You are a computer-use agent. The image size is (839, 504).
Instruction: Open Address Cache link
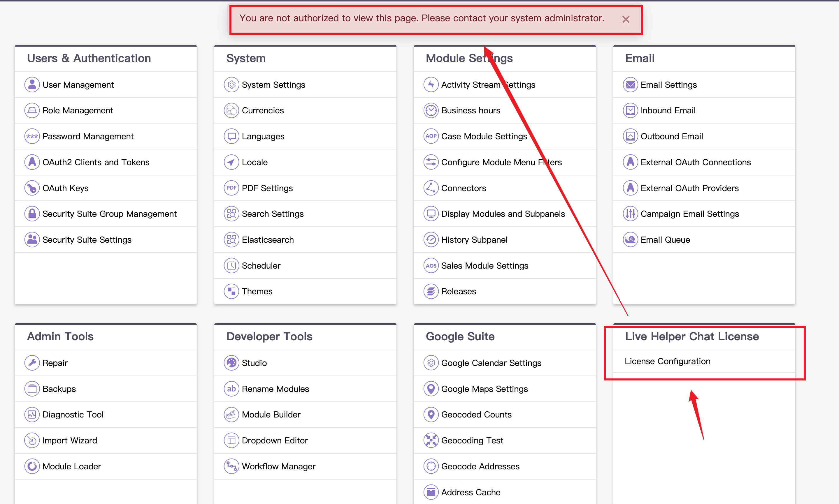(x=471, y=492)
